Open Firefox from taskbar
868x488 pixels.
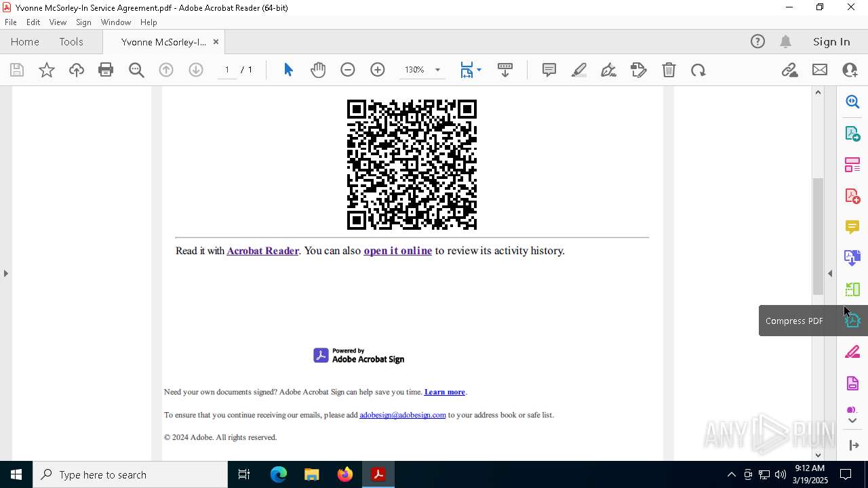pos(345,474)
